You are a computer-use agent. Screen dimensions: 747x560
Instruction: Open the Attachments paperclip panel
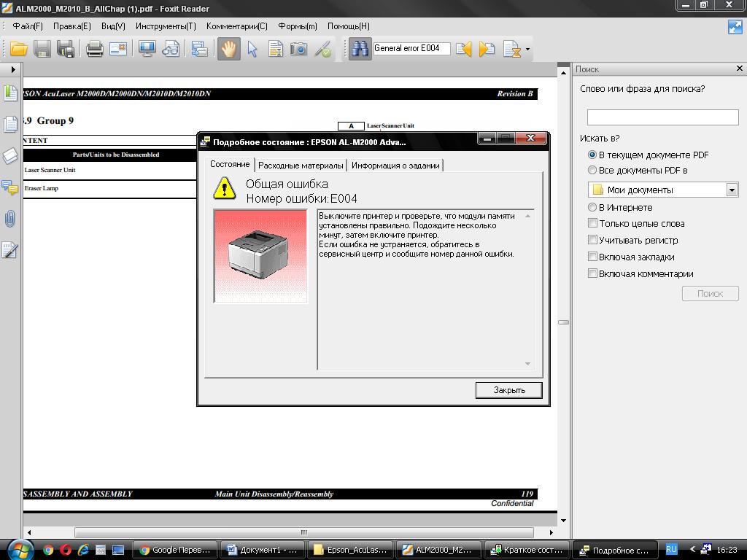click(10, 218)
